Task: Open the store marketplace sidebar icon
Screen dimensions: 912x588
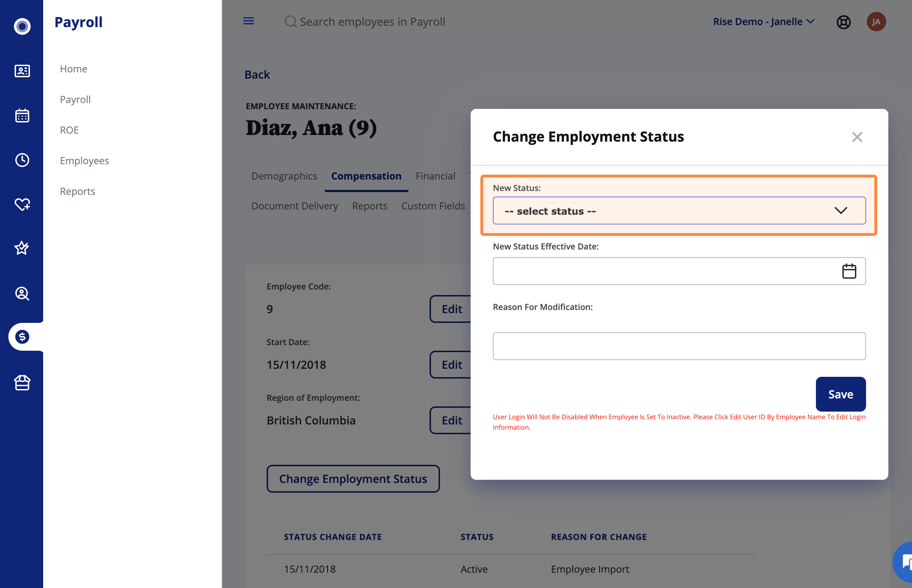Action: pyautogui.click(x=22, y=383)
